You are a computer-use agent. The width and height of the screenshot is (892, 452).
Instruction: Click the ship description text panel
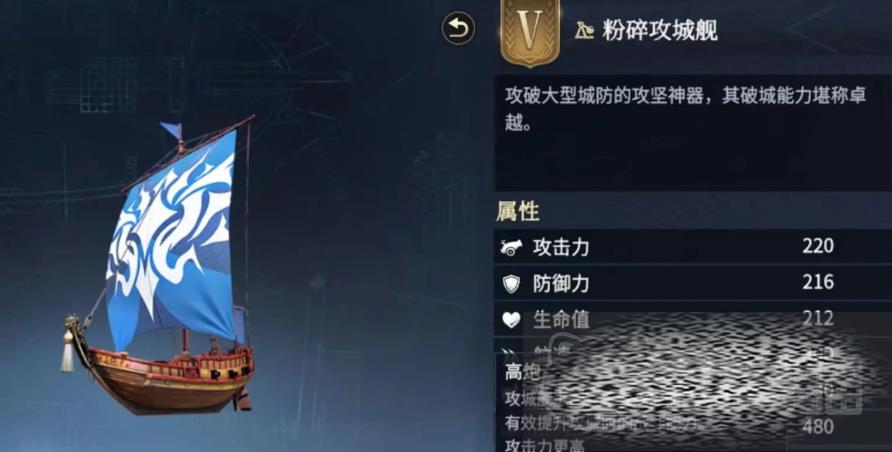tap(693, 133)
